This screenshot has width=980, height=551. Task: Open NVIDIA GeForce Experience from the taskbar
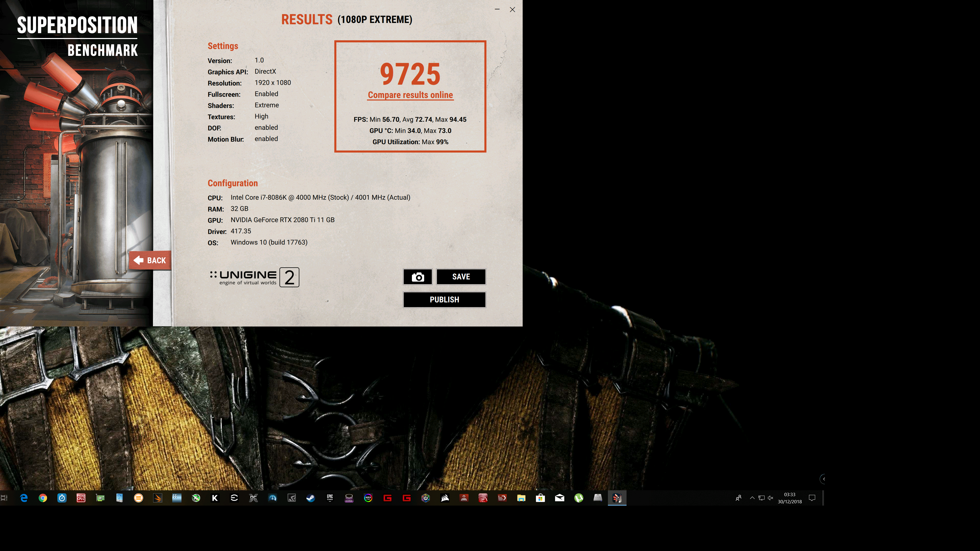point(291,498)
